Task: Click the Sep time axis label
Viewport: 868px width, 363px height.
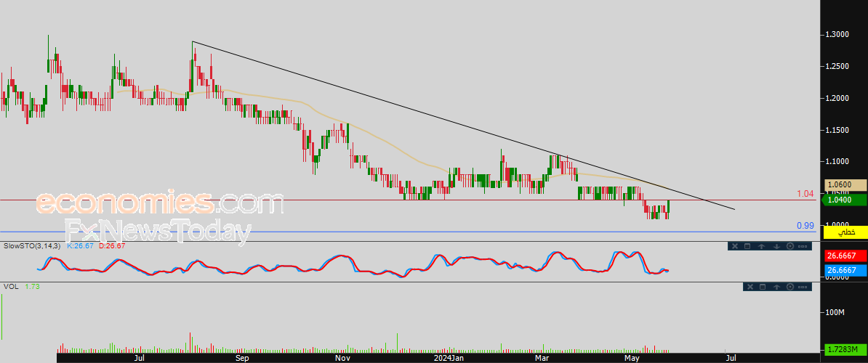Action: tap(242, 358)
